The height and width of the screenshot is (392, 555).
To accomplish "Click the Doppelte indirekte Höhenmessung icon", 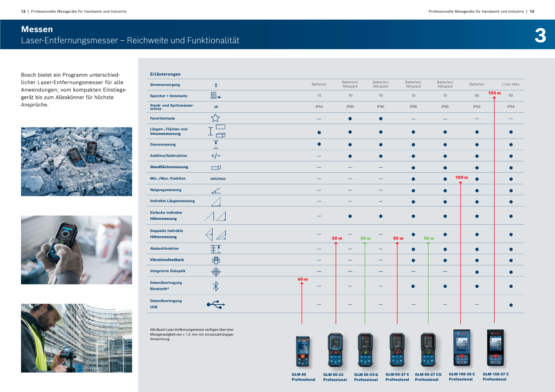I will [x=215, y=234].
